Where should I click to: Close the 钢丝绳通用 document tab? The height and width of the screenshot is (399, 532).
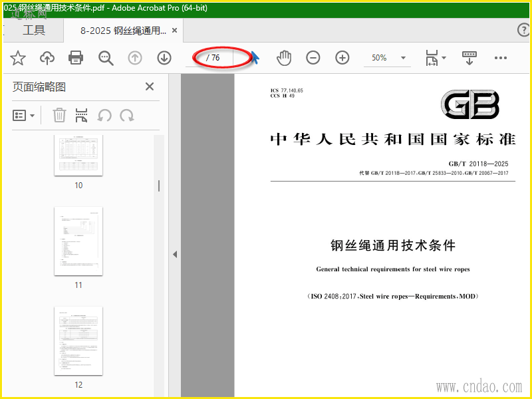pos(174,31)
